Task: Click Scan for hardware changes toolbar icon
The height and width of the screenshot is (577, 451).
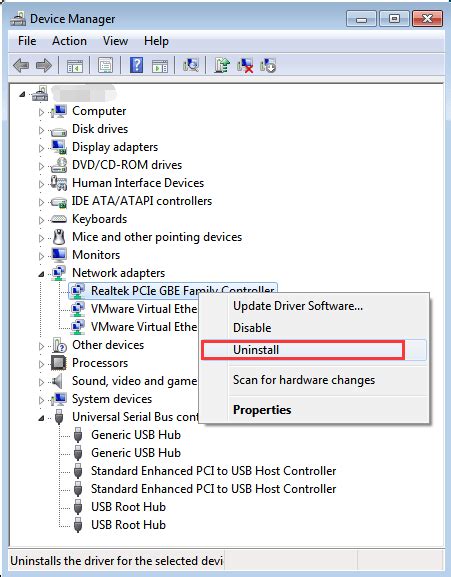Action: click(191, 66)
